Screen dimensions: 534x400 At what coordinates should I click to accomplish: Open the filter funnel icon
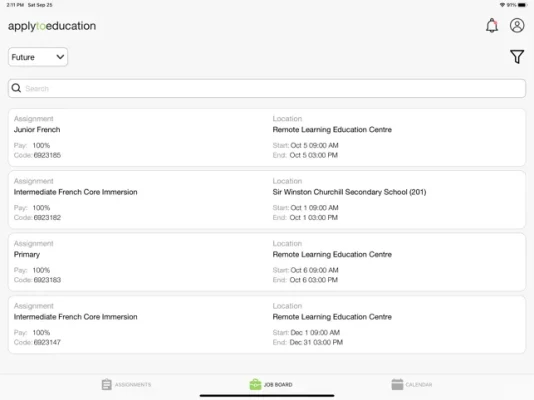(x=517, y=57)
